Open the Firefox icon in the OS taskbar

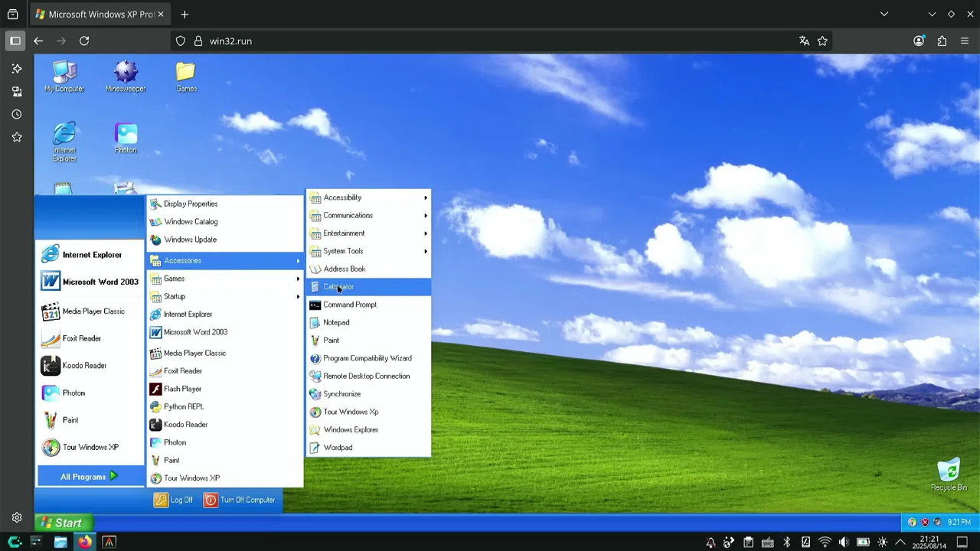point(84,543)
